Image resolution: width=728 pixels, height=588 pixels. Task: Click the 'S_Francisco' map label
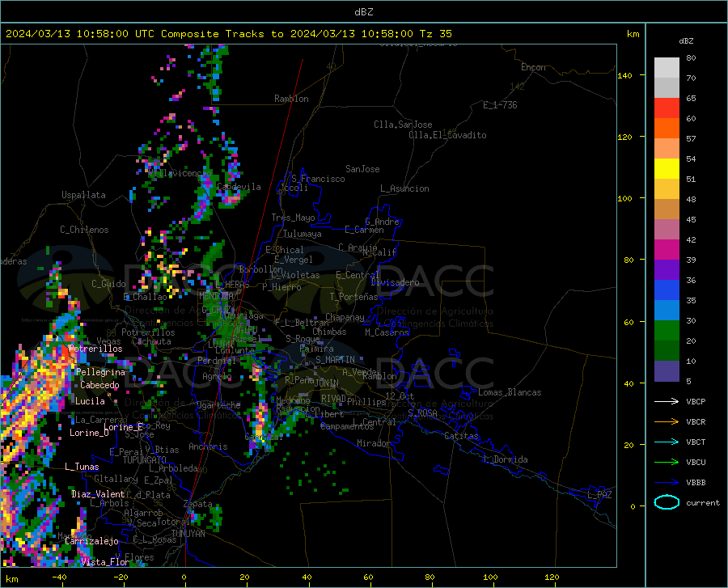(x=318, y=179)
